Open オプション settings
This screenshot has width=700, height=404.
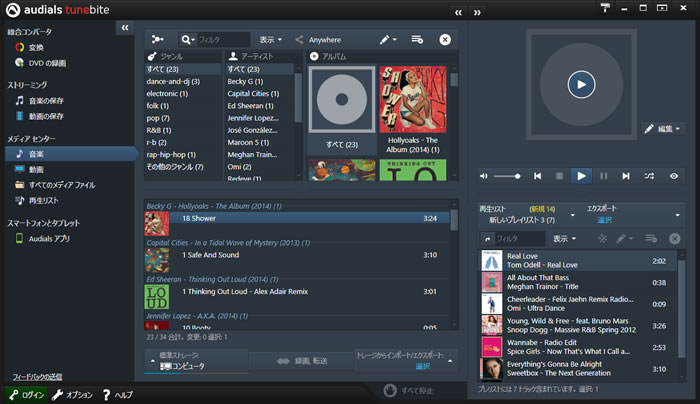(x=72, y=395)
